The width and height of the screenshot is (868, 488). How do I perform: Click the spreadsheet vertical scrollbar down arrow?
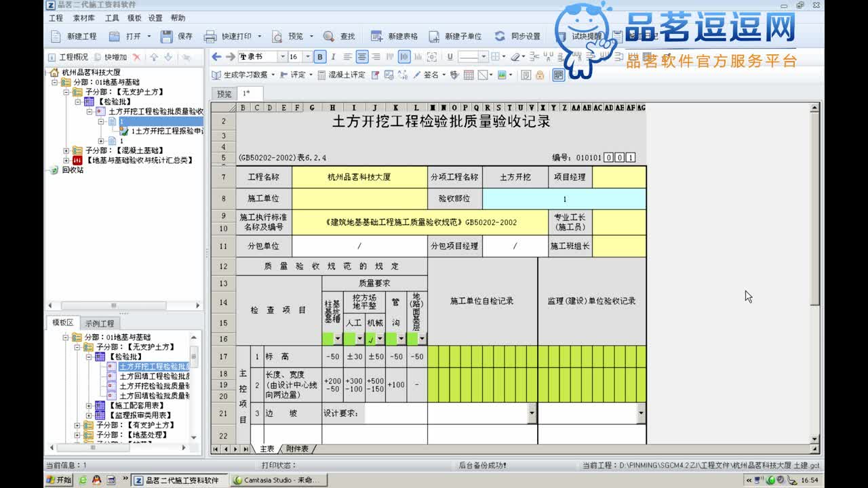(814, 439)
